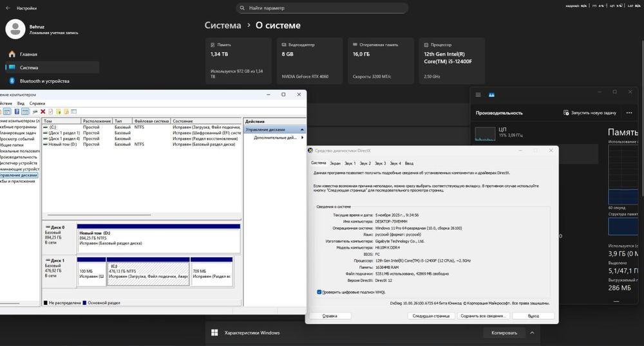644x346 pixels.
Task: Select Просмотр событий in console tree
Action: pyautogui.click(x=17, y=139)
